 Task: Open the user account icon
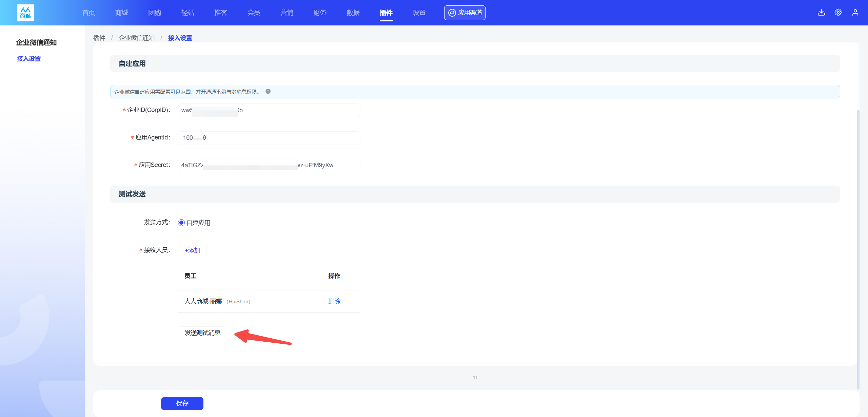pyautogui.click(x=855, y=13)
